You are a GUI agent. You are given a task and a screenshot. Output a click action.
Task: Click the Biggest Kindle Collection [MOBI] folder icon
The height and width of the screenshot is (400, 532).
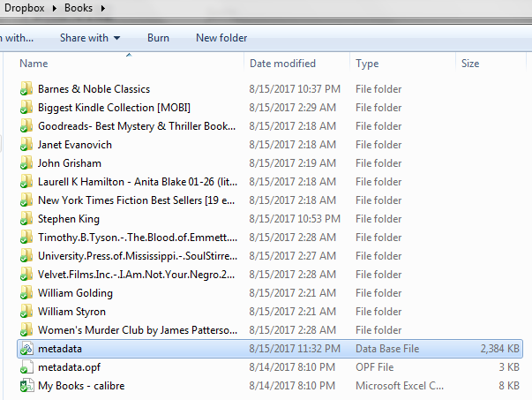26,108
